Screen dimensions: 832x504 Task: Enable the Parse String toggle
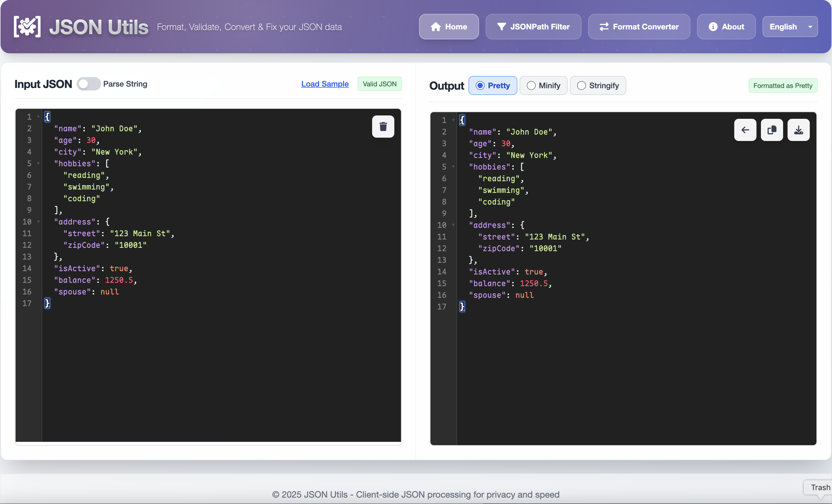[88, 84]
